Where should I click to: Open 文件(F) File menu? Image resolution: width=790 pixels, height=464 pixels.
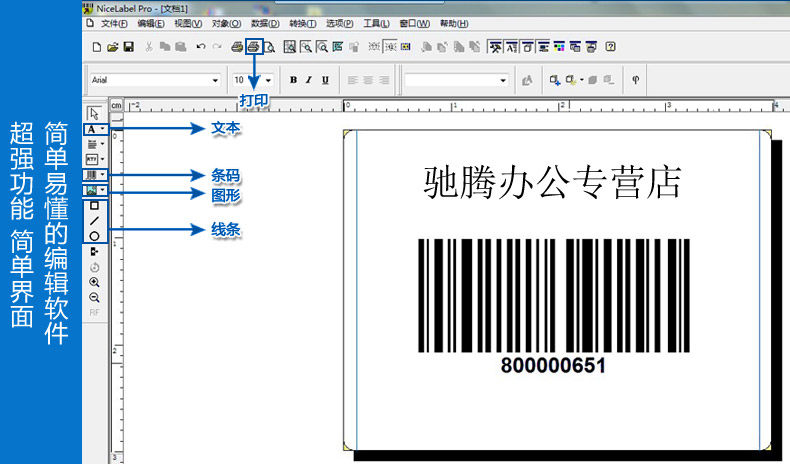click(114, 24)
